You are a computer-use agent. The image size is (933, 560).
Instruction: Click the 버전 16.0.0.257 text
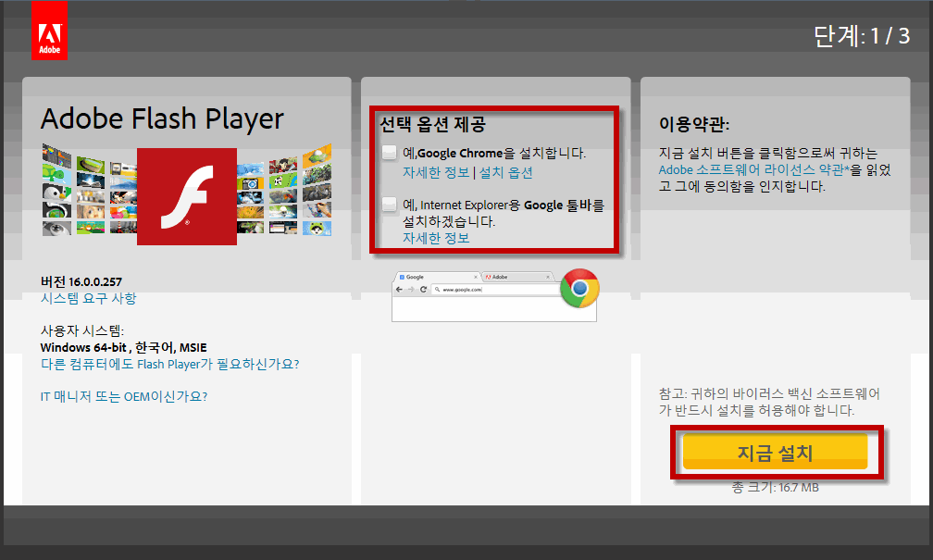(81, 281)
